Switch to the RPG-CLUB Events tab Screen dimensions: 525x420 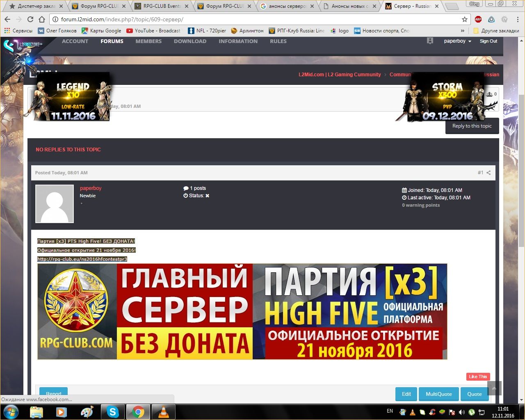coord(162,6)
